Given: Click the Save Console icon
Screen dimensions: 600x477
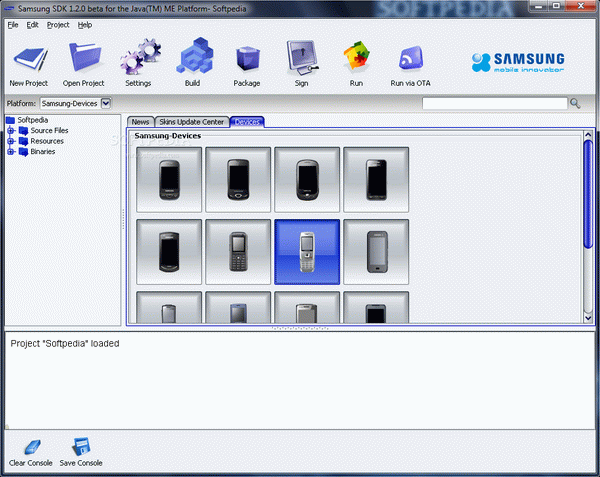Looking at the screenshot, I should (x=81, y=446).
